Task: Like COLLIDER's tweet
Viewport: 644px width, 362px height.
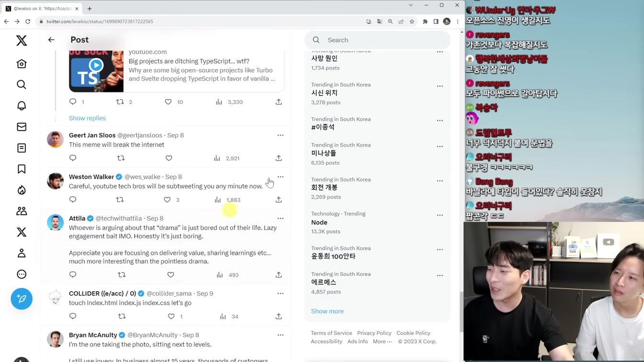Action: coord(171,317)
